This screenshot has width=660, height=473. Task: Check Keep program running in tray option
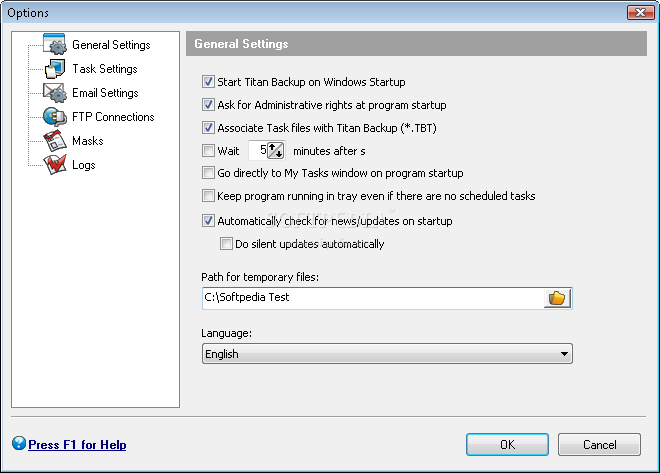click(x=208, y=196)
